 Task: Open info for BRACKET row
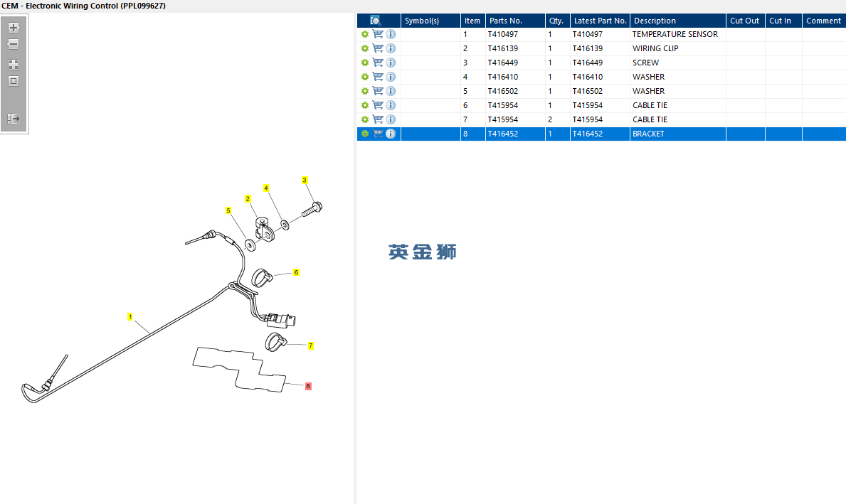(391, 133)
